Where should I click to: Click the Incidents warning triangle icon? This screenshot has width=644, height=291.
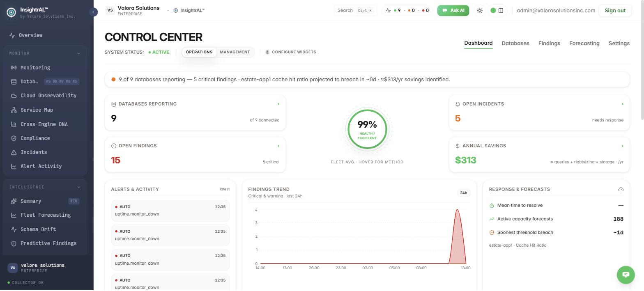[14, 152]
